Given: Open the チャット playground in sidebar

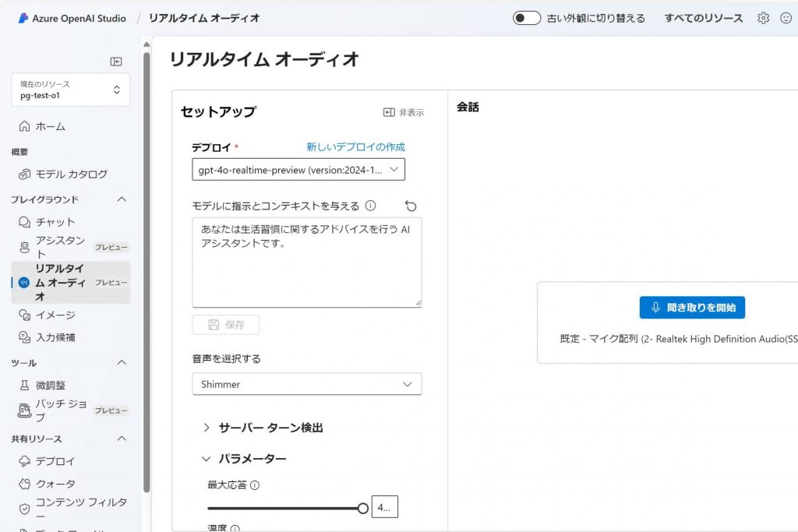Looking at the screenshot, I should pos(55,222).
